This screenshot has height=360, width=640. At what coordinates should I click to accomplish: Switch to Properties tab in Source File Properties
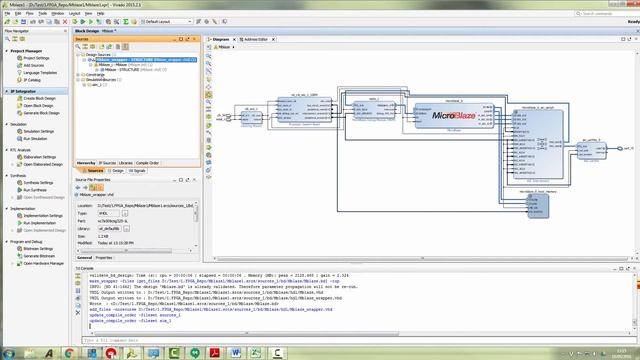coord(104,258)
